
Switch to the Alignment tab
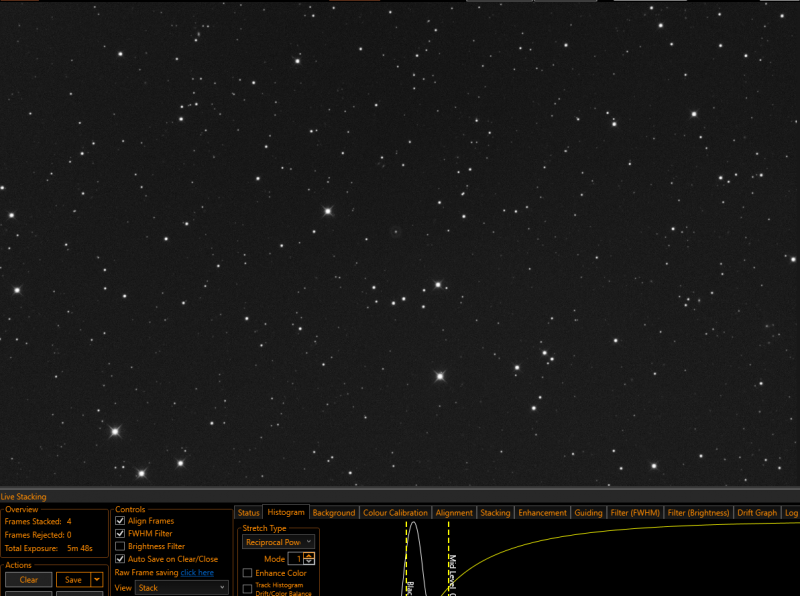click(454, 513)
